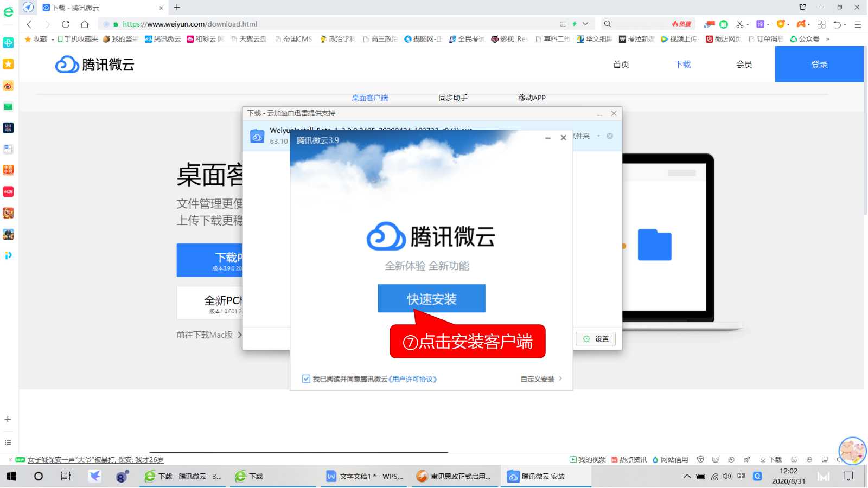Image resolution: width=868 pixels, height=488 pixels.
Task: Click the browser forward arrow
Action: 47,24
